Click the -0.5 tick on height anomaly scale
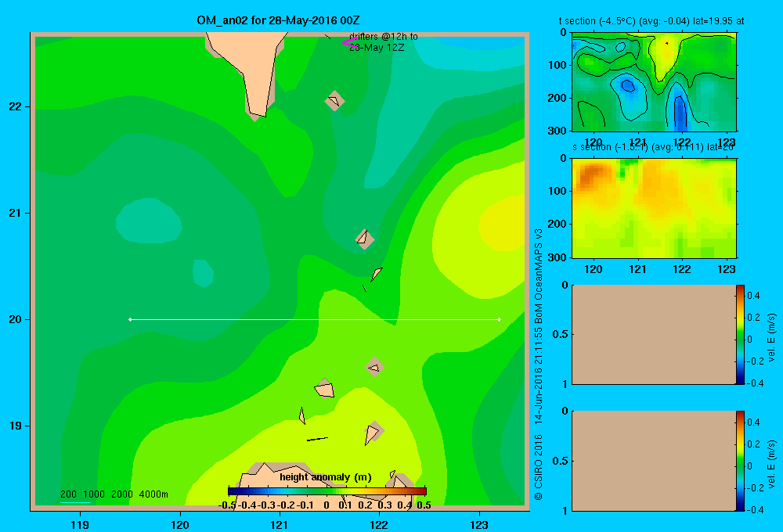This screenshot has width=783, height=532. pyautogui.click(x=227, y=505)
